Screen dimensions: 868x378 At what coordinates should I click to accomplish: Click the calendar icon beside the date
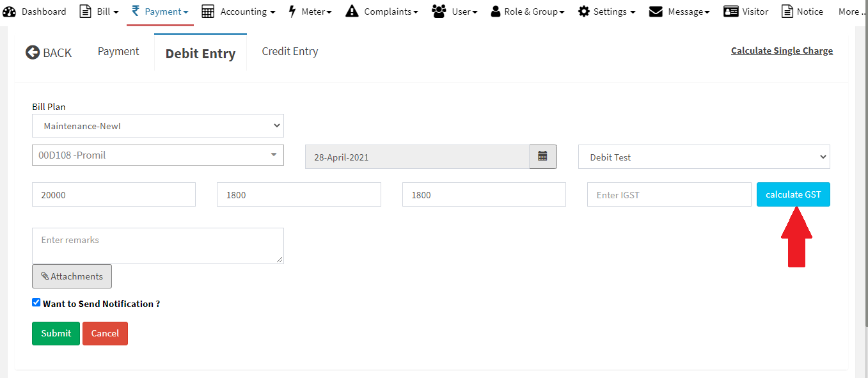pyautogui.click(x=542, y=157)
